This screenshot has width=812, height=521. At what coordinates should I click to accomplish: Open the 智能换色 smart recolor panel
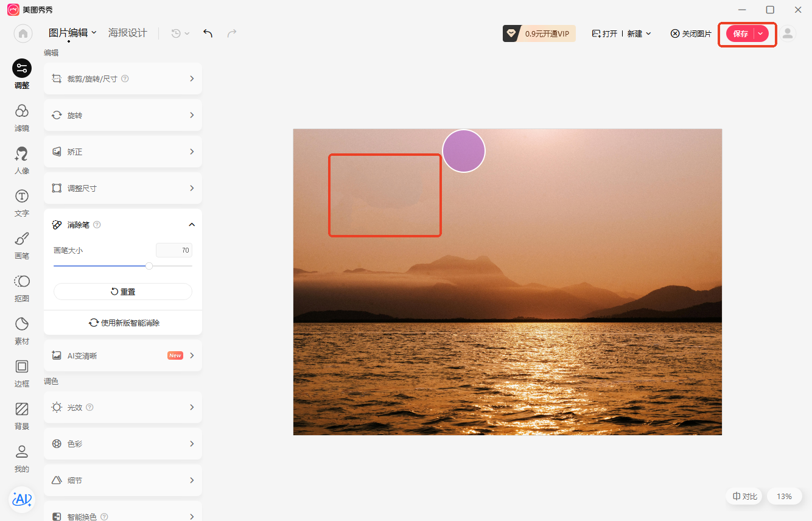tap(123, 511)
